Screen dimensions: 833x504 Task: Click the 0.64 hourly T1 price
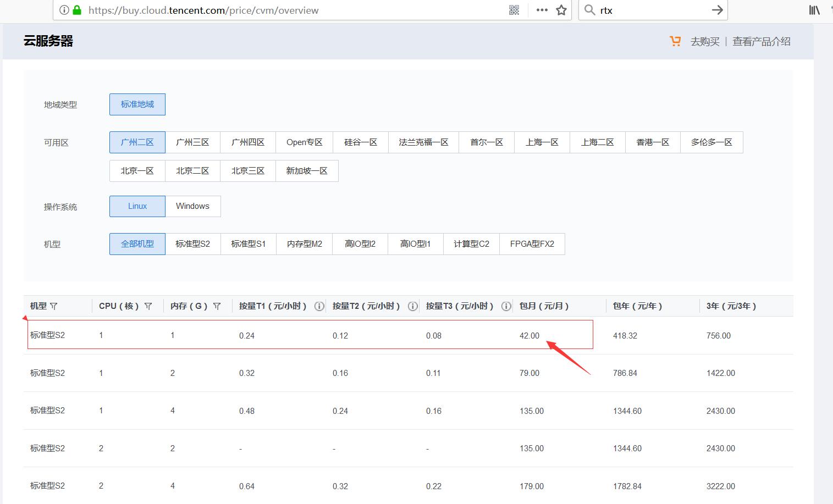pos(247,486)
